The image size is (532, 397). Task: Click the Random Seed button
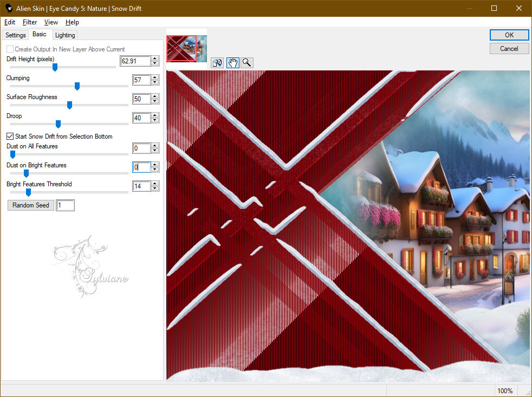point(30,205)
